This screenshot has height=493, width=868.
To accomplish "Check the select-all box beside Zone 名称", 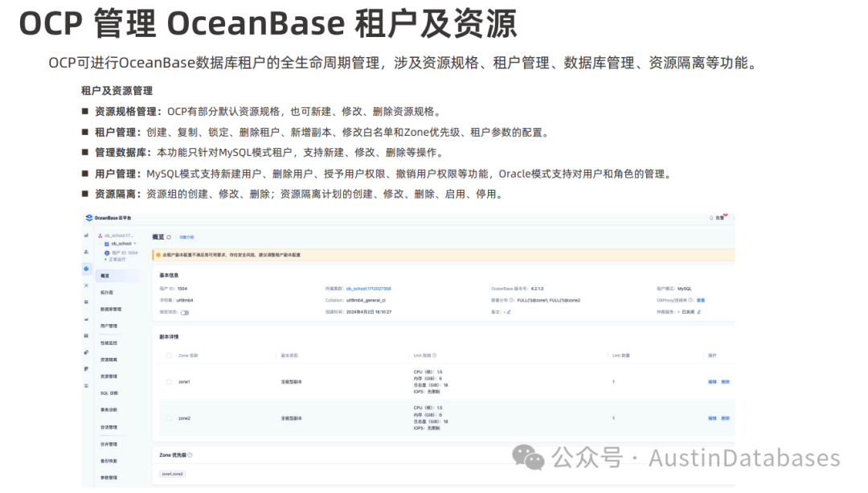I will (170, 355).
